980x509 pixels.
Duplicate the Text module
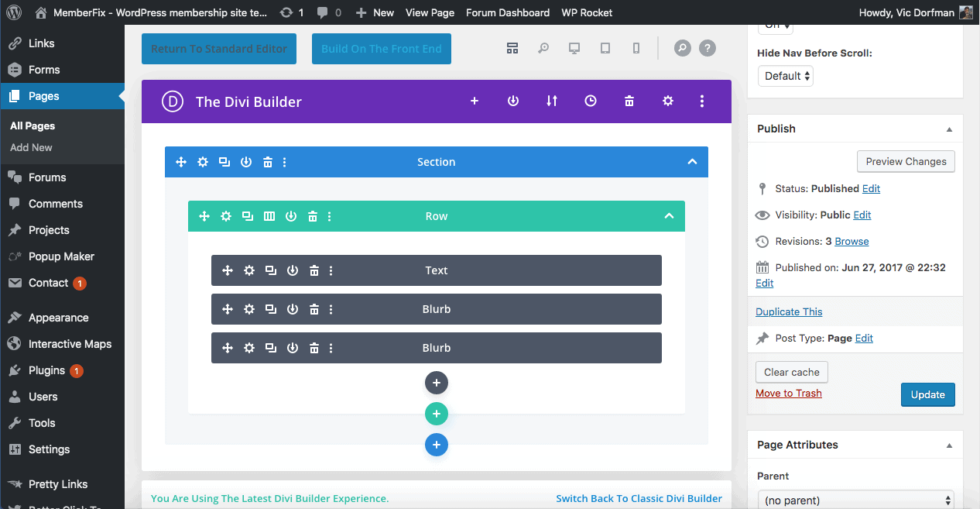[x=271, y=270]
